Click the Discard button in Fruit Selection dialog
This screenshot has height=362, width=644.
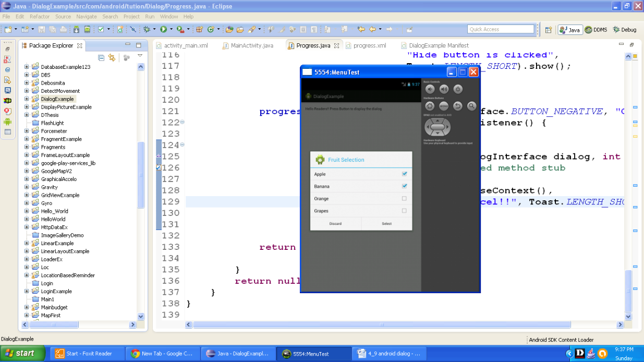pos(335,224)
